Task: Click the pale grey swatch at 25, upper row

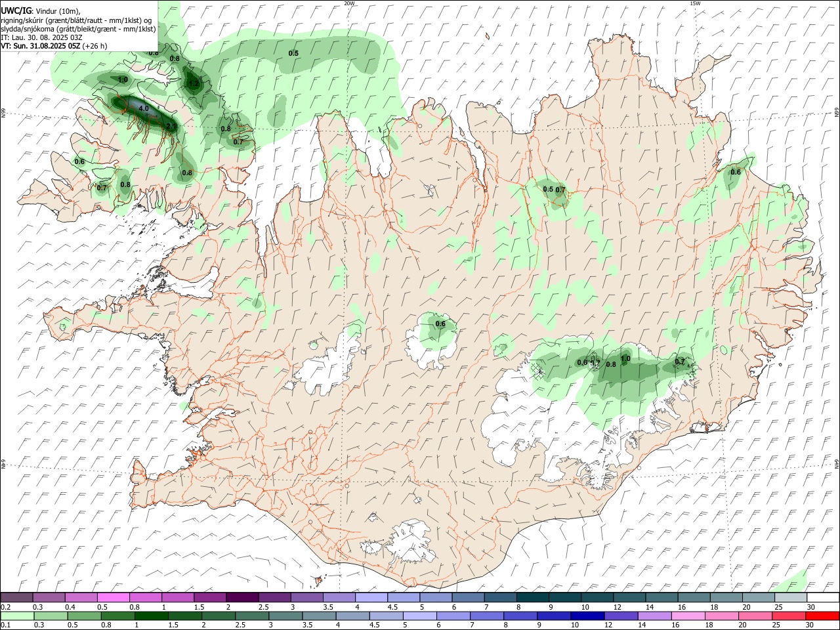Action: (791, 598)
